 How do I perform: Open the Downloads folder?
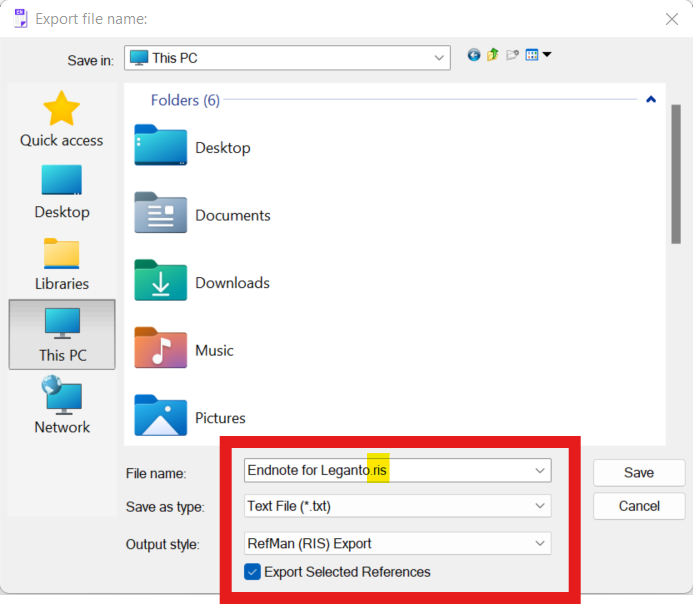[202, 280]
